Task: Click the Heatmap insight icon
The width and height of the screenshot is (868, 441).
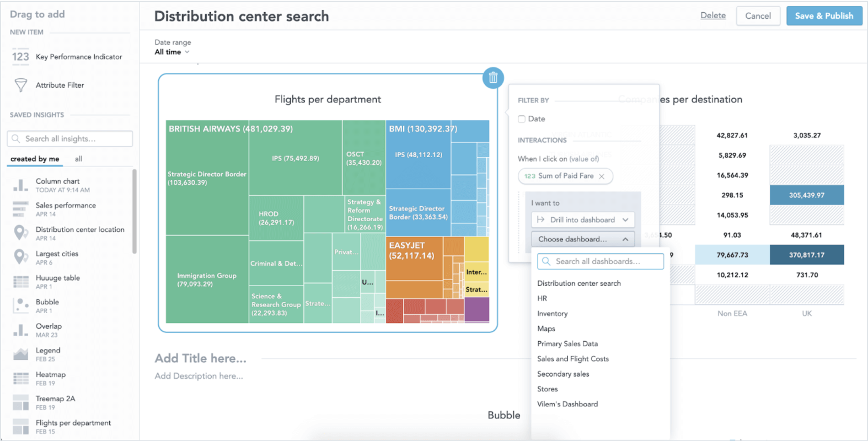Action: [x=20, y=378]
